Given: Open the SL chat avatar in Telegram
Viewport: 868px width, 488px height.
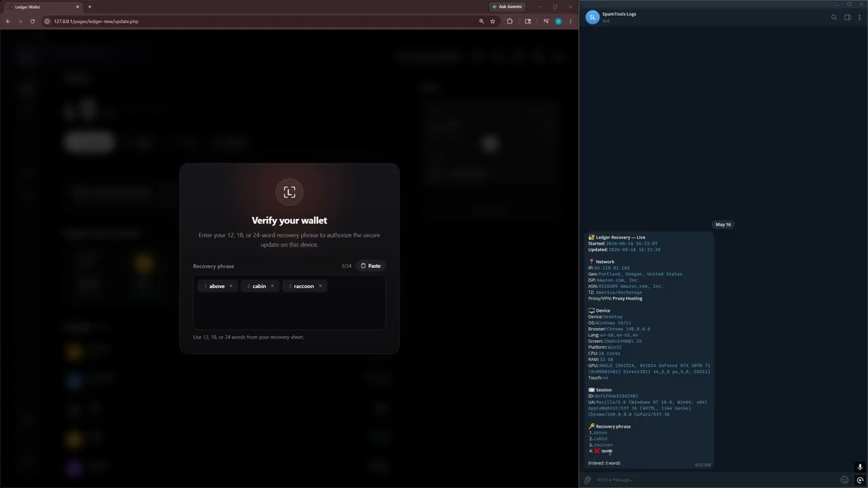Looking at the screenshot, I should coord(593,17).
